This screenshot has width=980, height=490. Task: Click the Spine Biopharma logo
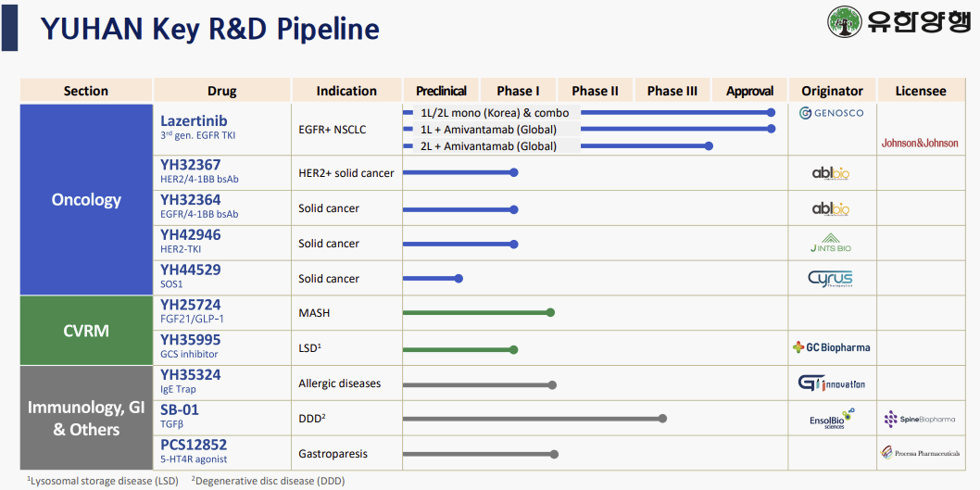[x=920, y=420]
